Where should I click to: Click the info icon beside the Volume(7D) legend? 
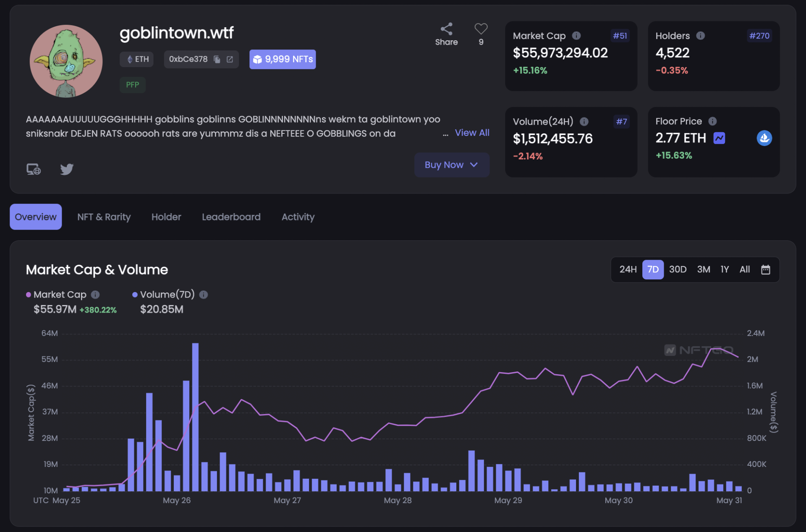click(x=204, y=295)
